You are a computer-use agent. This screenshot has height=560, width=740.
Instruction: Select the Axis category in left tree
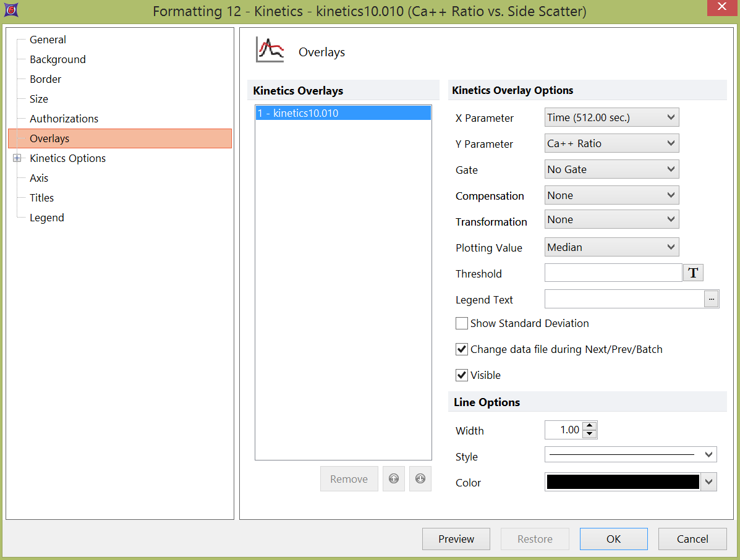[39, 178]
